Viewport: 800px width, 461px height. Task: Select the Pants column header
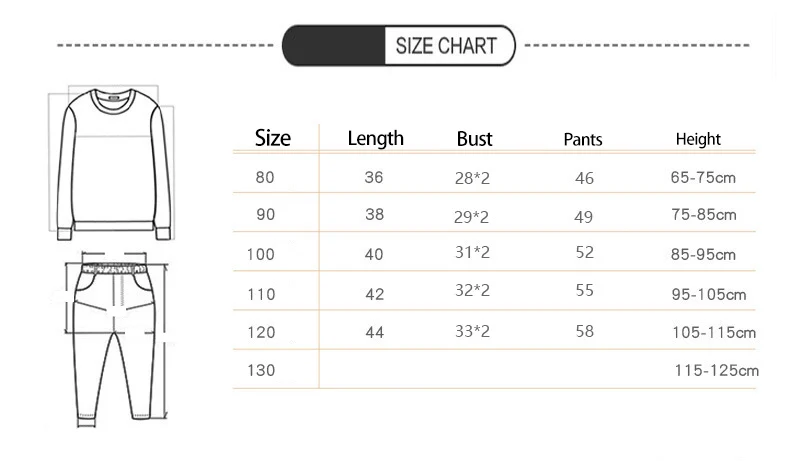pyautogui.click(x=583, y=140)
